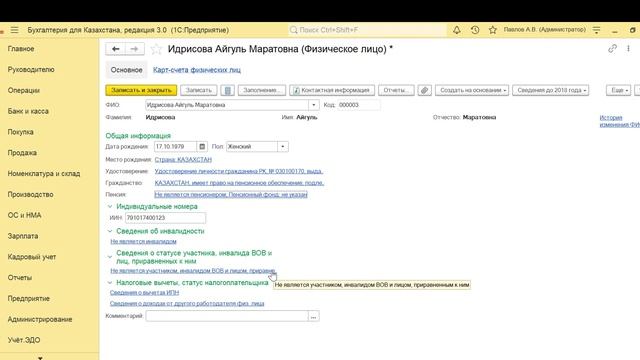This screenshot has height=360, width=640.
Task: Expand Сведения до 2018 года dropdown
Action: [551, 90]
